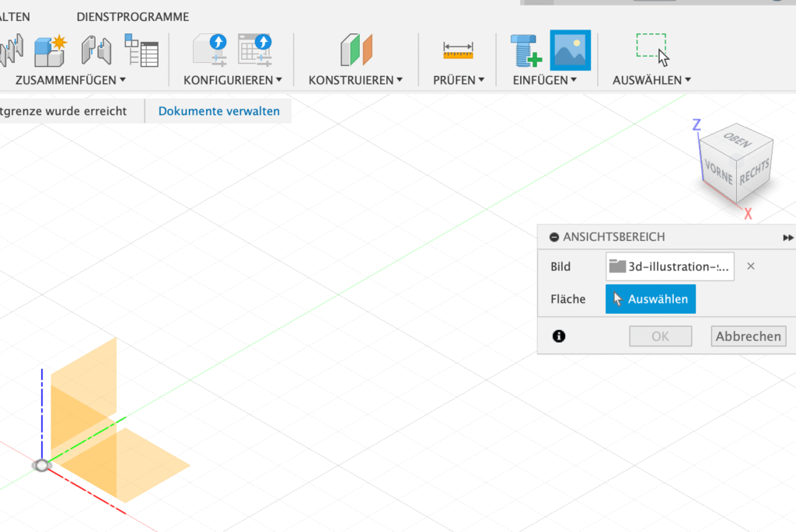Image resolution: width=796 pixels, height=532 pixels.
Task: Expand the ZUSAMMENFÜGEN dropdown
Action: pyautogui.click(x=71, y=80)
